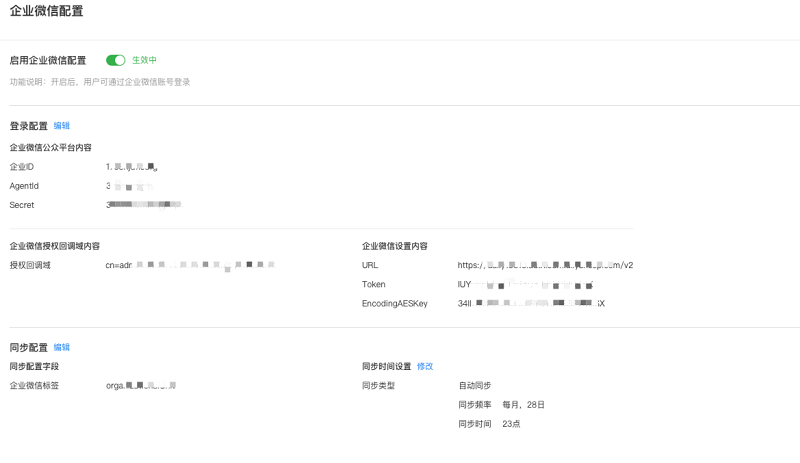Click the 功能说明 description text
This screenshot has width=800, height=463.
(100, 82)
